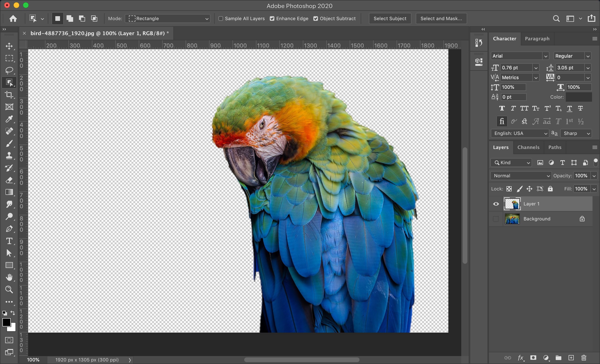Open the Normal blend mode dropdown
600x364 pixels.
click(x=521, y=176)
